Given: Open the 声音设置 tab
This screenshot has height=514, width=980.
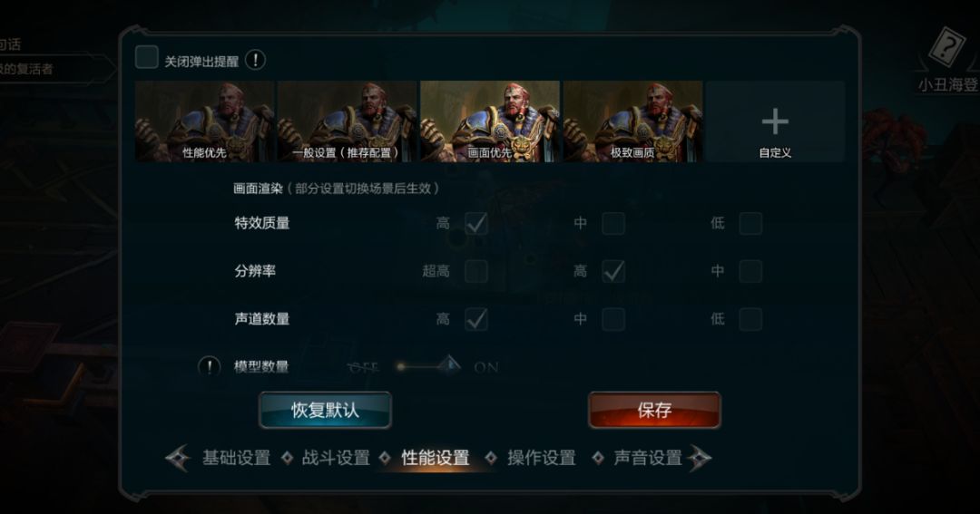Looking at the screenshot, I should (x=648, y=458).
